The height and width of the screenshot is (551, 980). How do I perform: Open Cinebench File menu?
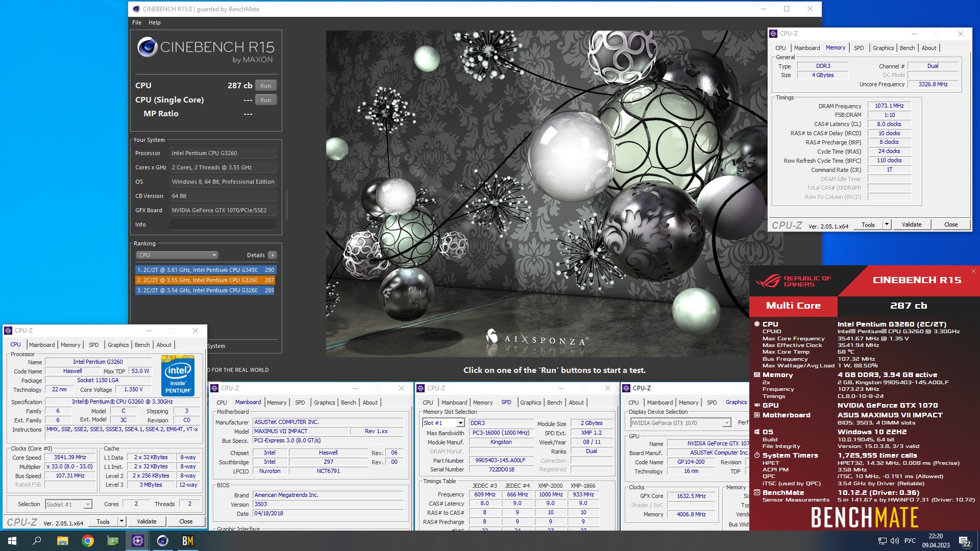coord(137,22)
